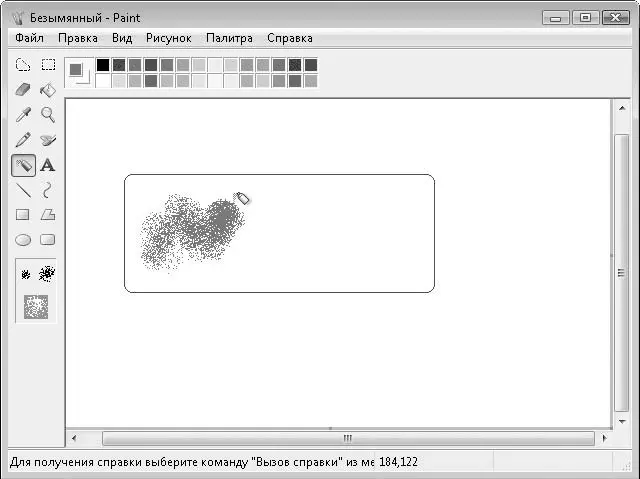Open the Палитра menu
Screen dimensions: 640x479
[229, 38]
